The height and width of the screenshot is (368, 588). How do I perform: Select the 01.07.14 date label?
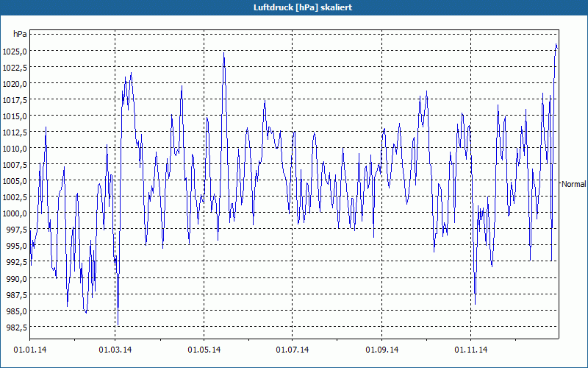point(293,350)
